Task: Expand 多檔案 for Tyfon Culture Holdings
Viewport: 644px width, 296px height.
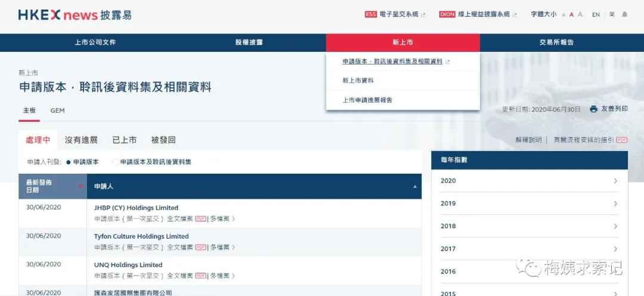Action: (222, 247)
